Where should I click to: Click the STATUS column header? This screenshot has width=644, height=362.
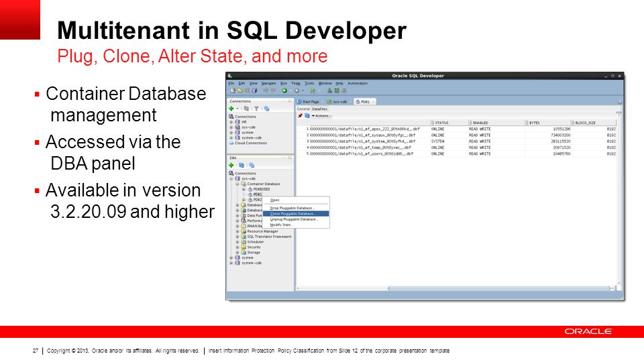click(x=449, y=123)
